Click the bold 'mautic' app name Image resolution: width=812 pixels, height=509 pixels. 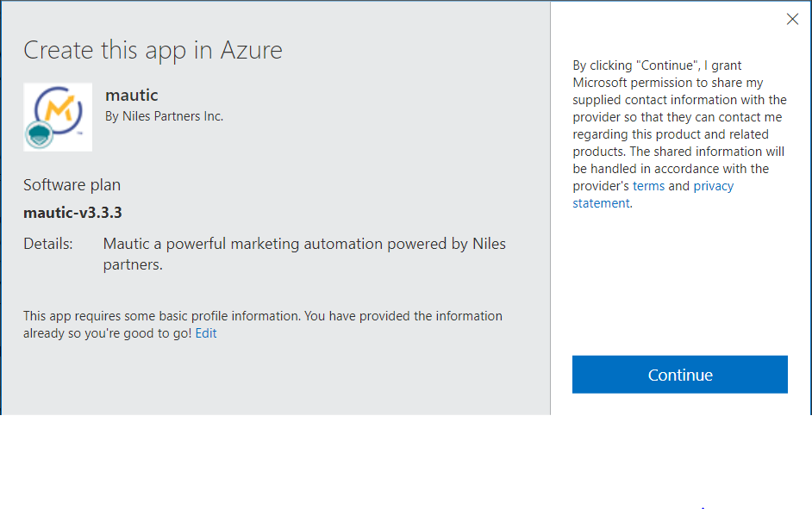pyautogui.click(x=131, y=95)
